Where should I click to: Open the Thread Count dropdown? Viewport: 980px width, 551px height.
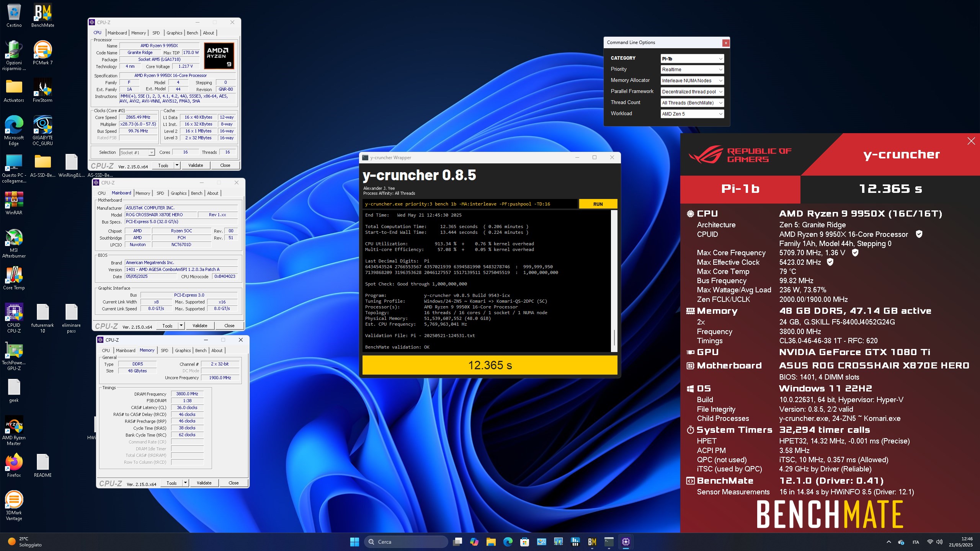point(692,103)
